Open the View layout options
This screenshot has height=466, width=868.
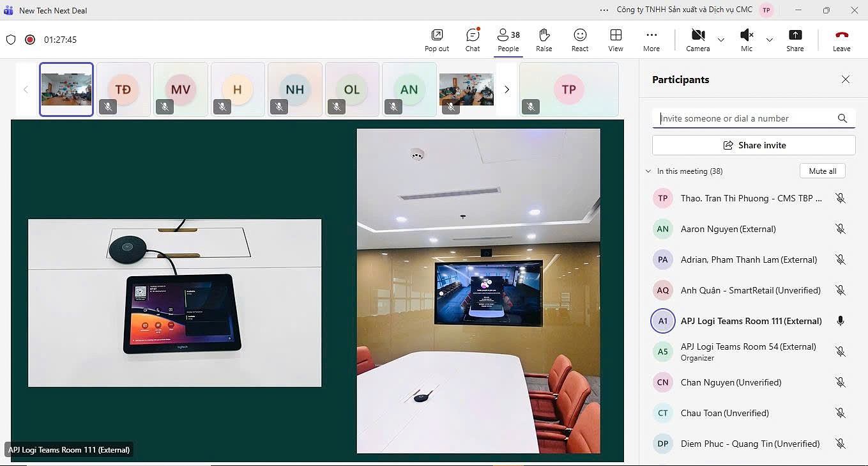616,40
